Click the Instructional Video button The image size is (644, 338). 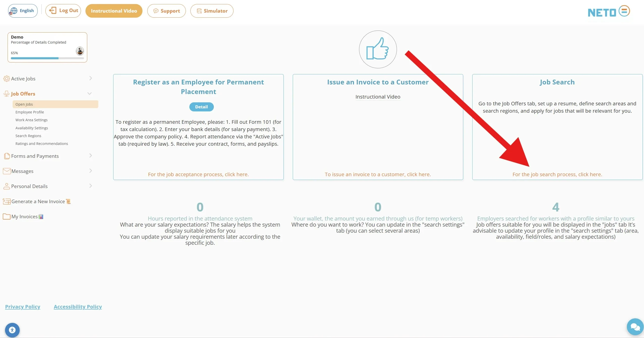click(x=114, y=11)
